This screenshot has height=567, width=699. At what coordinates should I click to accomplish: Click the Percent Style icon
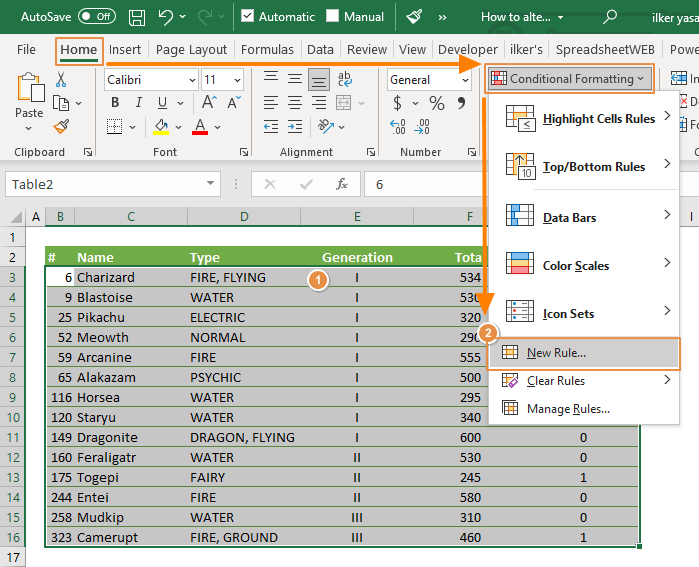click(x=437, y=103)
